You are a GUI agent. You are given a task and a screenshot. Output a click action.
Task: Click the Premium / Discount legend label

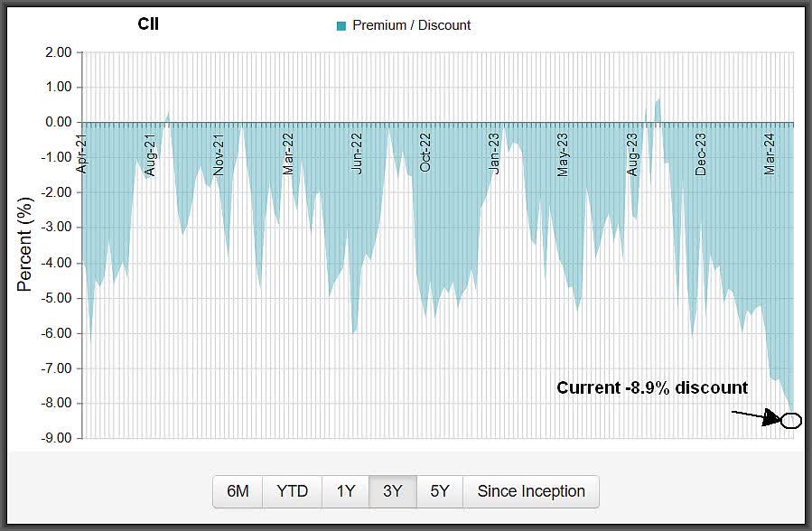tap(412, 25)
